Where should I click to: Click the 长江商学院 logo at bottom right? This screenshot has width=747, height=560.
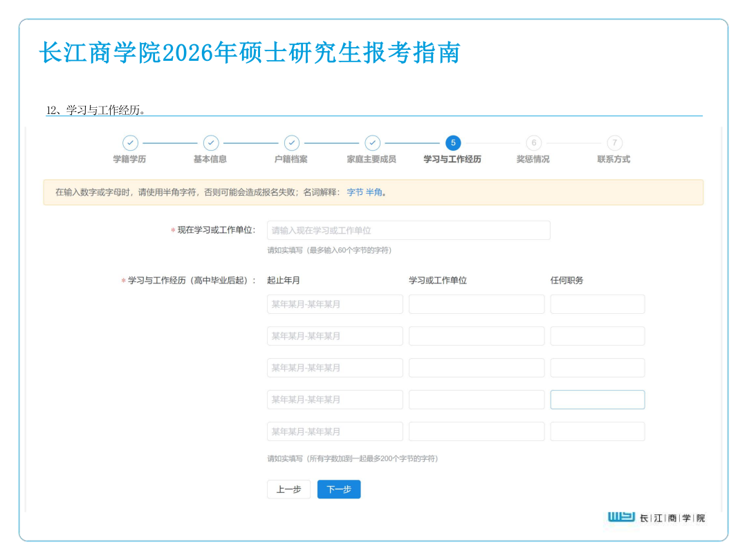click(x=656, y=517)
